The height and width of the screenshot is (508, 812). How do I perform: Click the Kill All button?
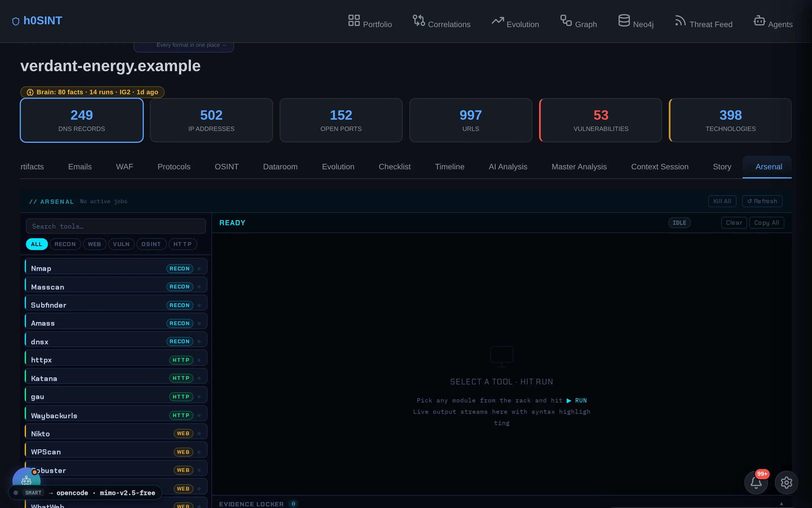[722, 201]
